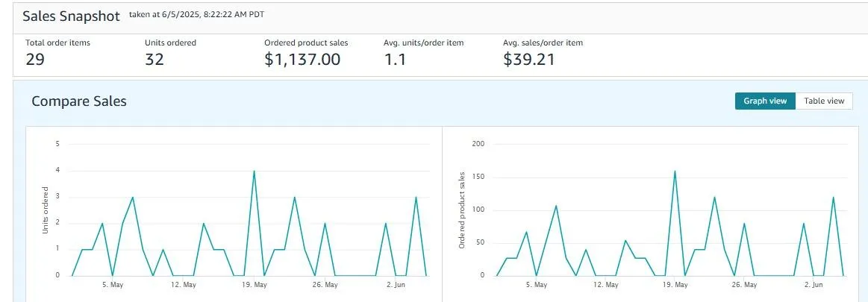The image size is (868, 302).
Task: Click the Compare Sales heading
Action: [x=79, y=101]
